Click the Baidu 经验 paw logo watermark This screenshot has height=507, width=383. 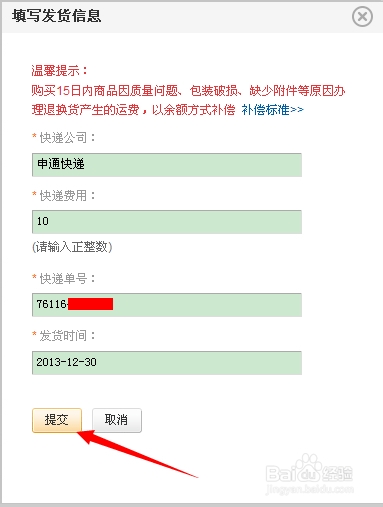[309, 468]
